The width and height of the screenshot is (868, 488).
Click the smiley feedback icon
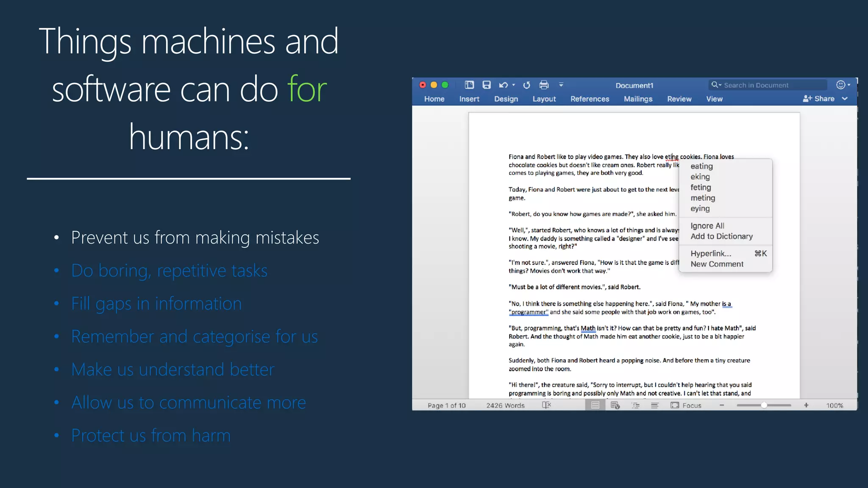click(x=841, y=85)
